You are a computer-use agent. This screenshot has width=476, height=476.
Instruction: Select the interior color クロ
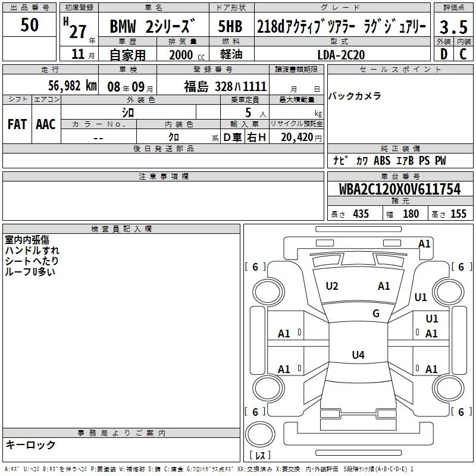point(174,137)
